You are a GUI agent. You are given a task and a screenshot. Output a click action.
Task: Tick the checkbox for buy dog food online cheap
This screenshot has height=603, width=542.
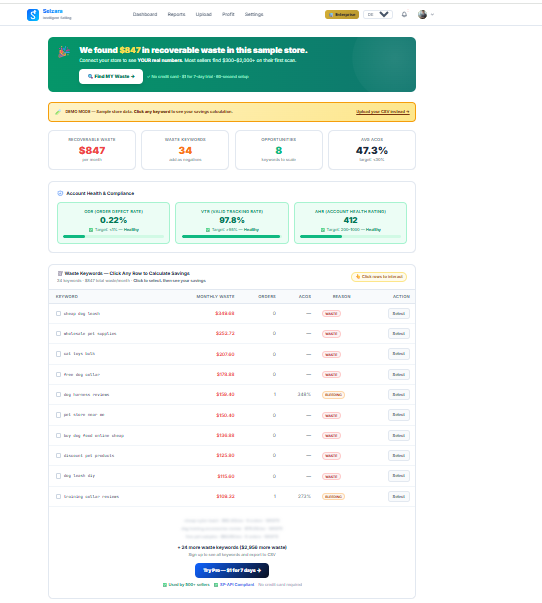(x=58, y=435)
